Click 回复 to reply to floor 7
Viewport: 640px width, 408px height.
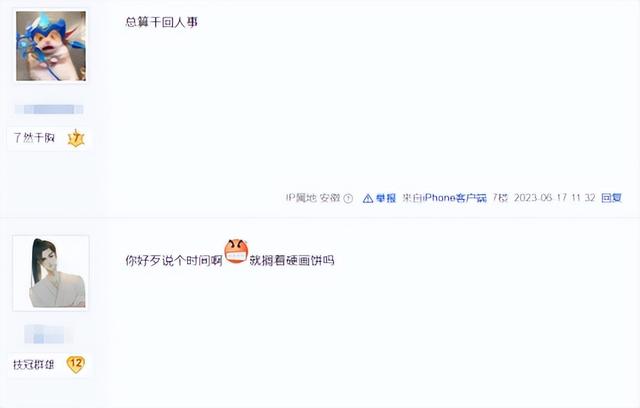coord(611,198)
